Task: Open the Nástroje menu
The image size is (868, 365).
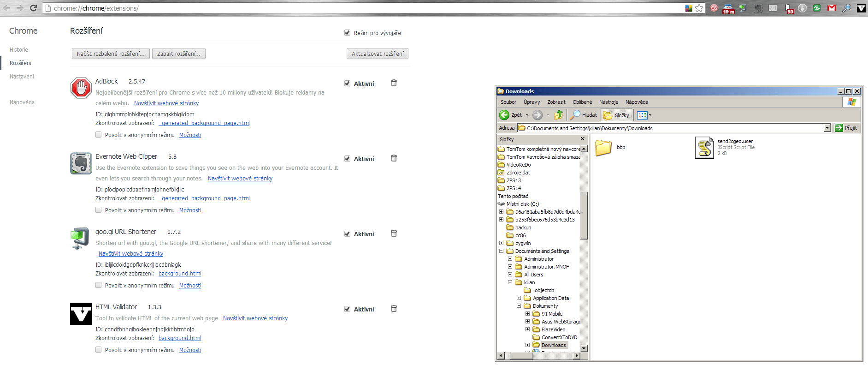Action: [608, 102]
